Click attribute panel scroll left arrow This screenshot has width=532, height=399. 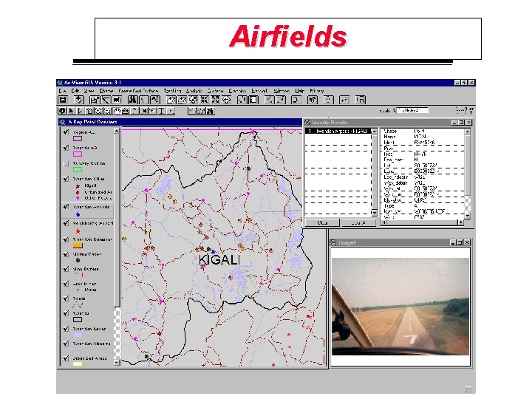click(x=383, y=222)
